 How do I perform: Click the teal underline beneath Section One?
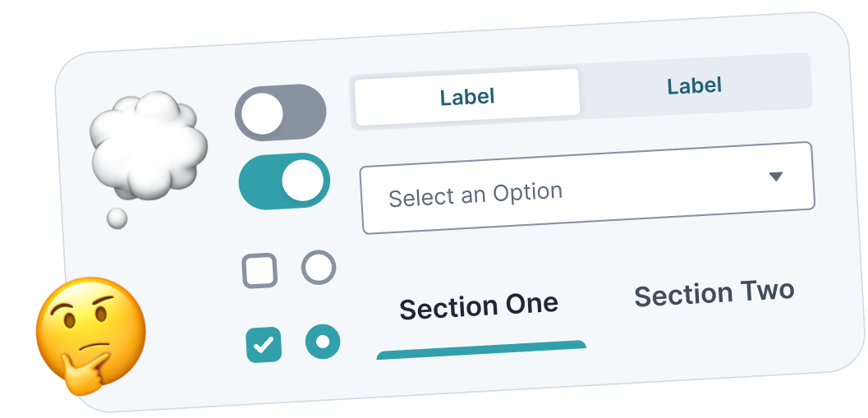481,350
